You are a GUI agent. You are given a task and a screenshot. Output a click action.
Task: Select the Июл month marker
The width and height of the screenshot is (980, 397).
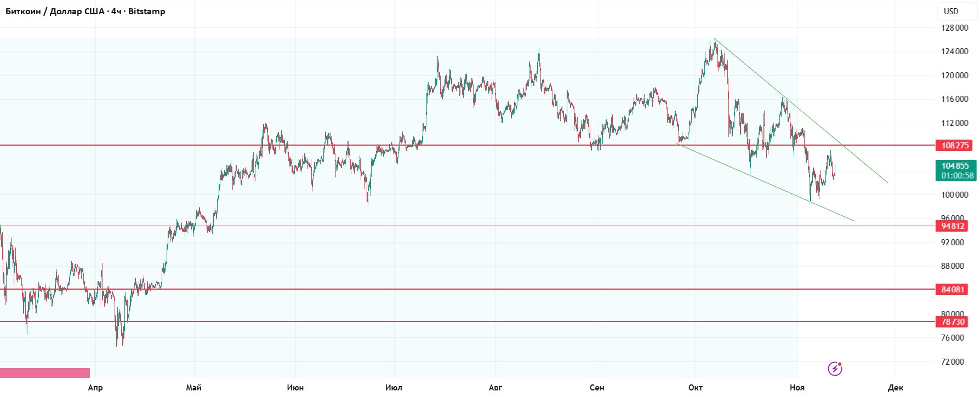tap(394, 388)
